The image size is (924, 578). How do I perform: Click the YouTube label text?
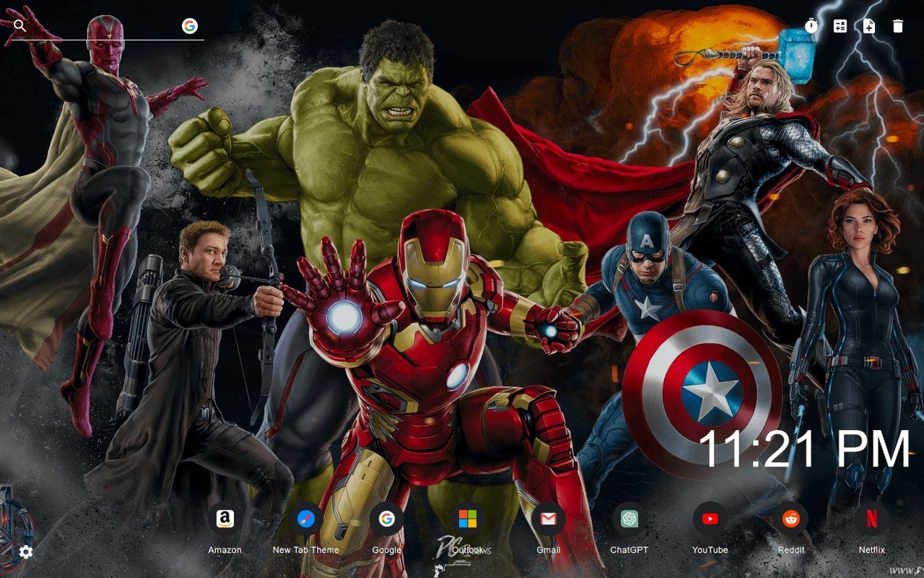coord(710,550)
